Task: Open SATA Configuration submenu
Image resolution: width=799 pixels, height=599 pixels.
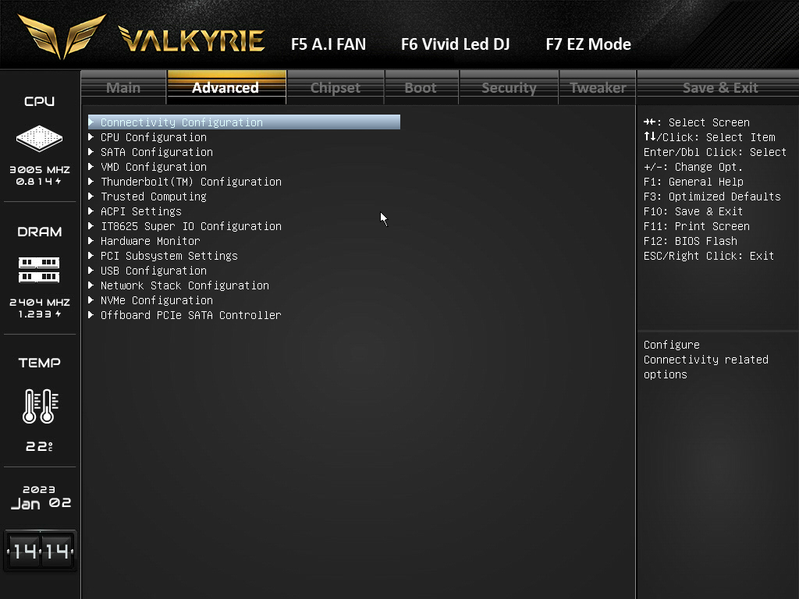Action: (156, 152)
